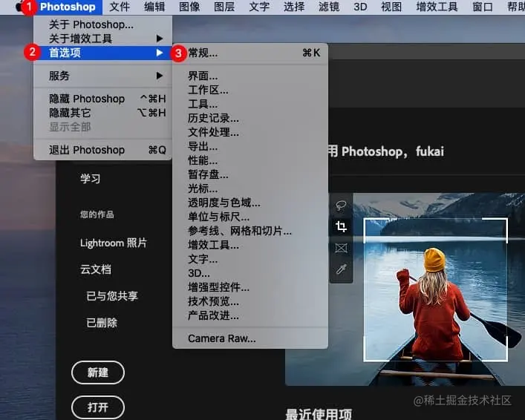Open Lightroom 照片 in sidebar

(x=114, y=243)
